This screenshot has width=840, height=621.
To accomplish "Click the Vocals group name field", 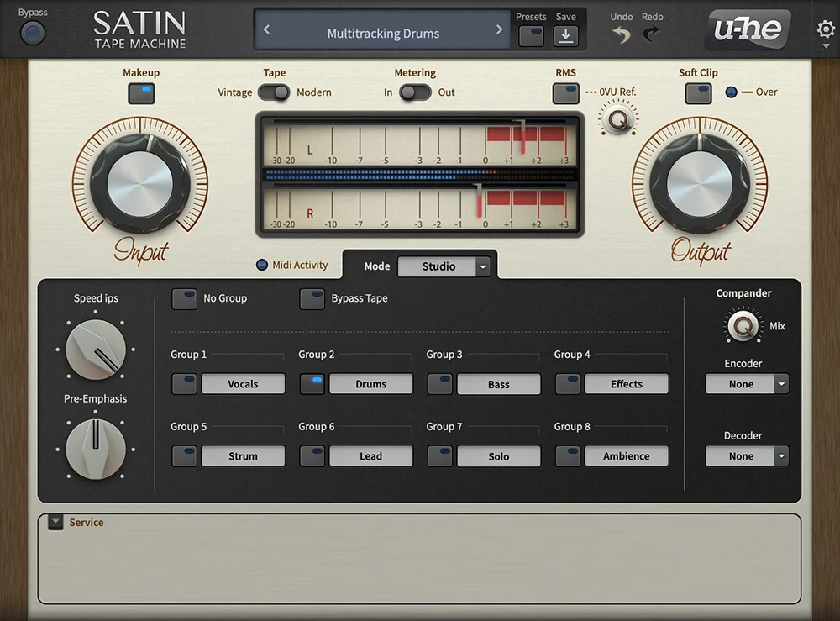I will 243,384.
